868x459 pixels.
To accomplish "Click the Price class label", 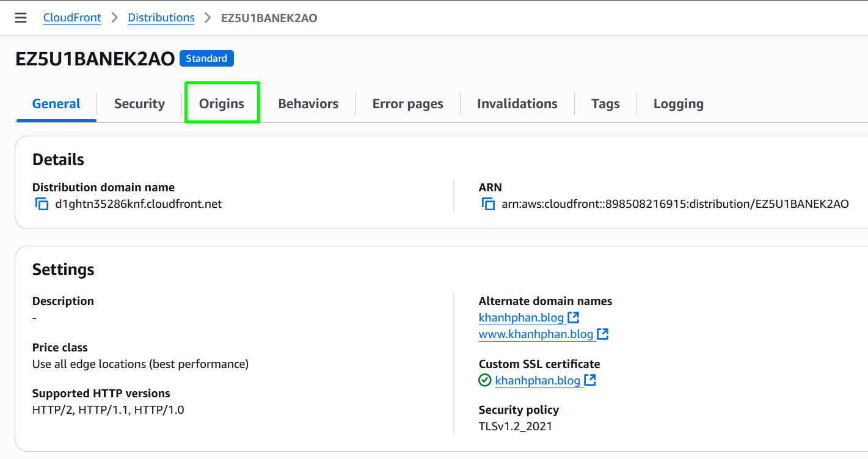I will [x=60, y=348].
